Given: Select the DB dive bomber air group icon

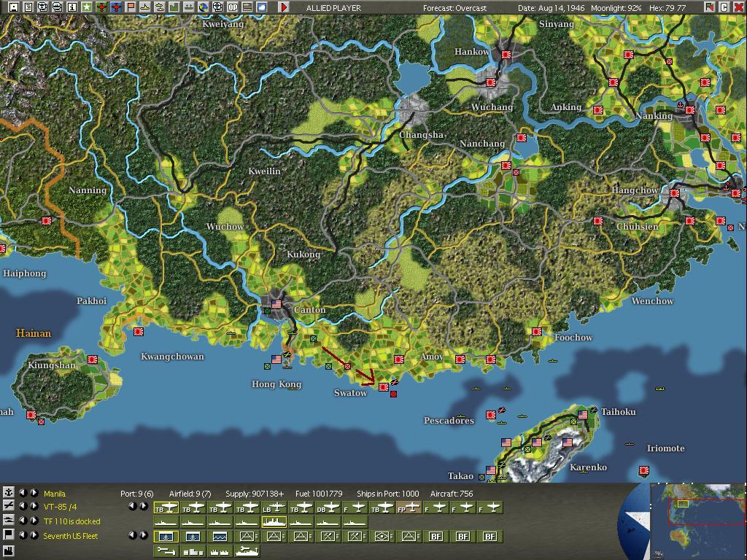Looking at the screenshot, I should 328,508.
